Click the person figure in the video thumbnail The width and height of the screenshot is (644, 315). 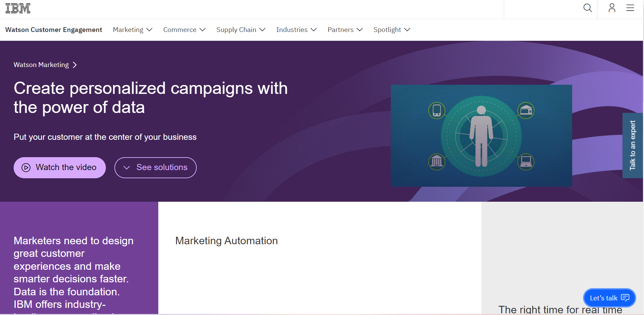tap(481, 136)
